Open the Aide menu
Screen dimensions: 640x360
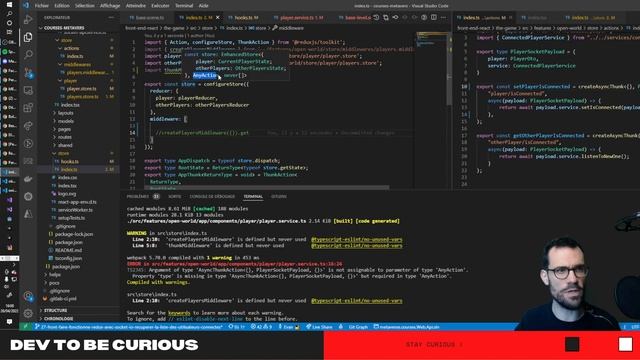click(x=204, y=6)
